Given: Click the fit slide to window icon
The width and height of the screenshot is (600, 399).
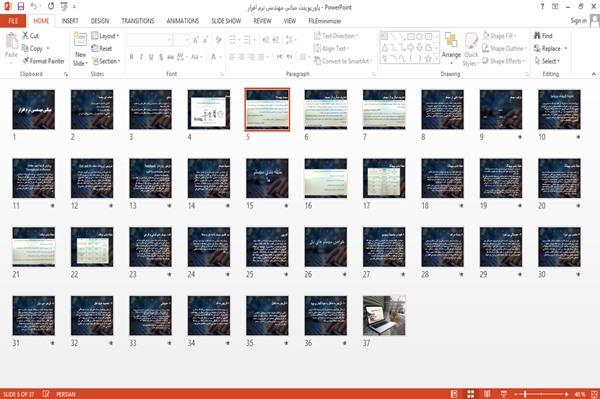Looking at the screenshot, I should pos(594,394).
